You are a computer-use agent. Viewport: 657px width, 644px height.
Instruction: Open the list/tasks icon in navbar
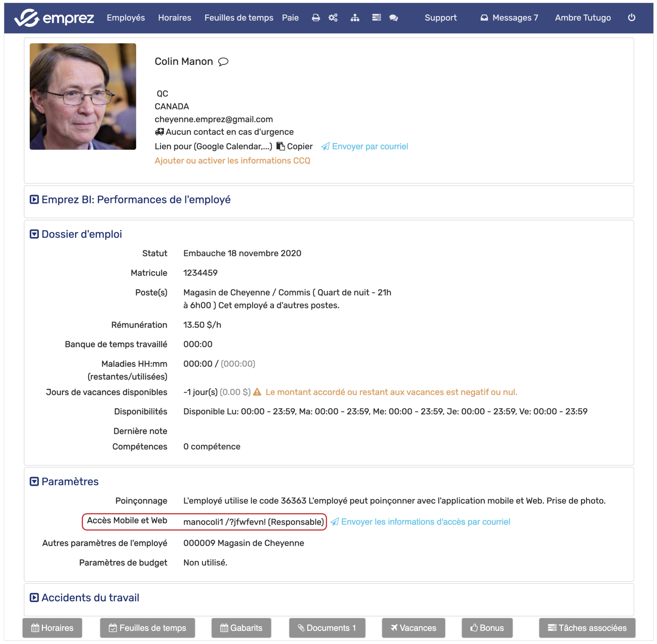[376, 18]
